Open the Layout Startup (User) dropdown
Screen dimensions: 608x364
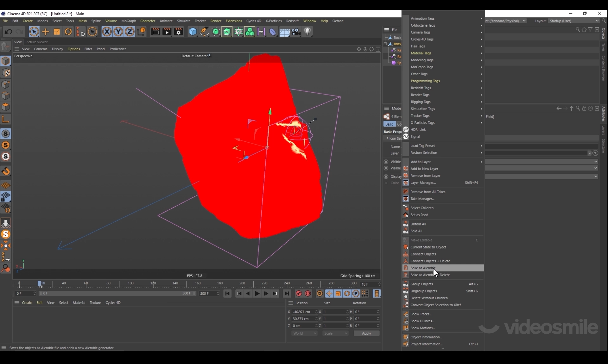(x=574, y=21)
